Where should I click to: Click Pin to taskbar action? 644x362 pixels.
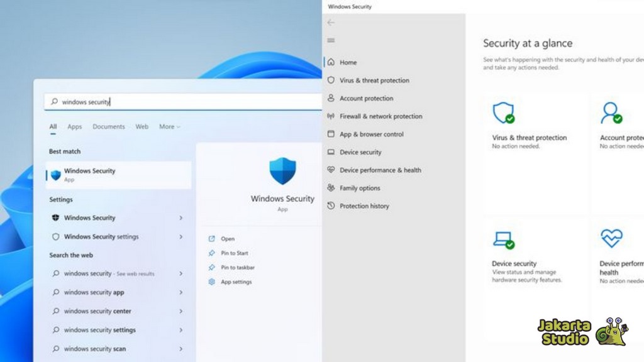[x=237, y=267]
